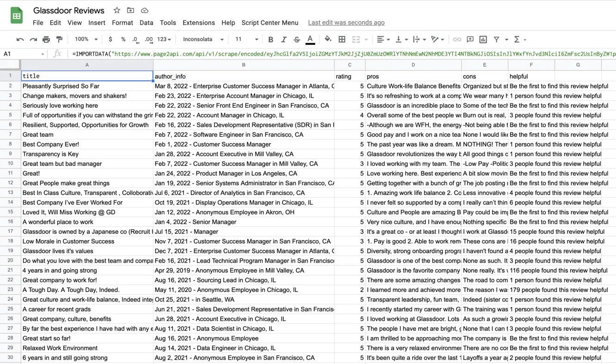Screen dimensions: 616x364
Task: Open the Help menu
Action: pos(228,23)
